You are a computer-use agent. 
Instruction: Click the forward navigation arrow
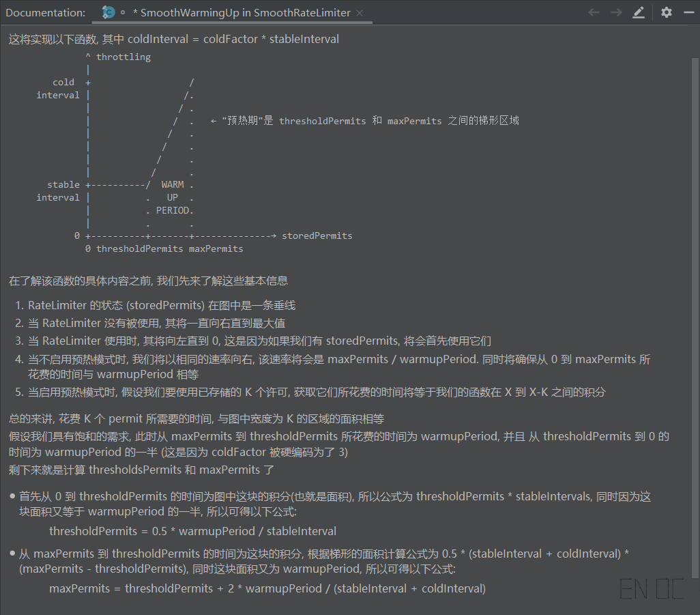616,13
